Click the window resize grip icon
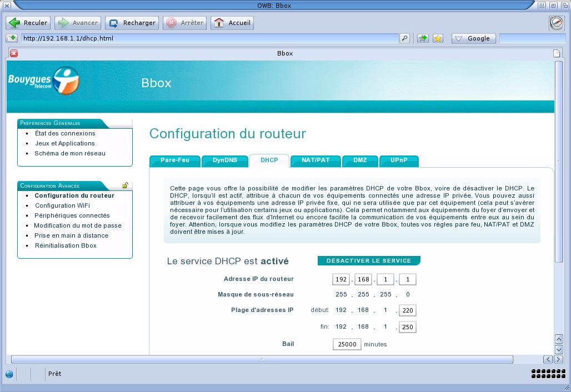571x392 pixels. (x=566, y=388)
